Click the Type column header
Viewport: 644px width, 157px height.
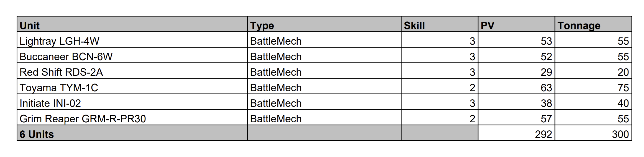(262, 26)
